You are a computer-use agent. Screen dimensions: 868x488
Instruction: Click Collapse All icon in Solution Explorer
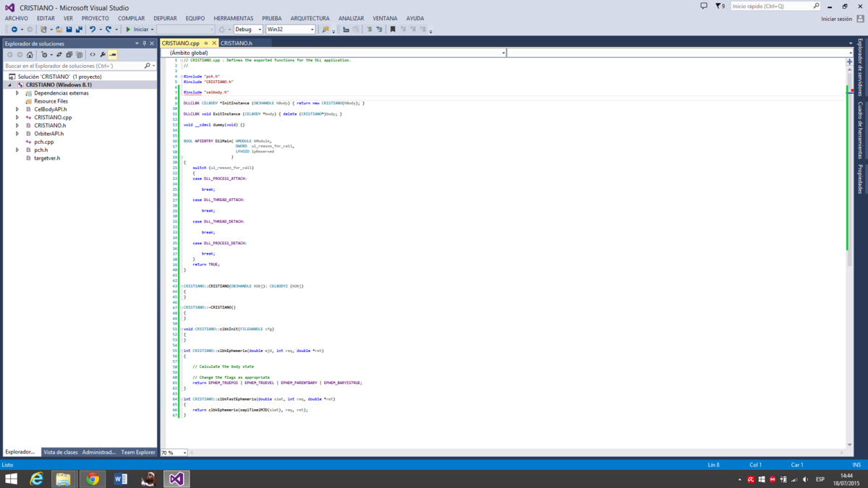69,55
